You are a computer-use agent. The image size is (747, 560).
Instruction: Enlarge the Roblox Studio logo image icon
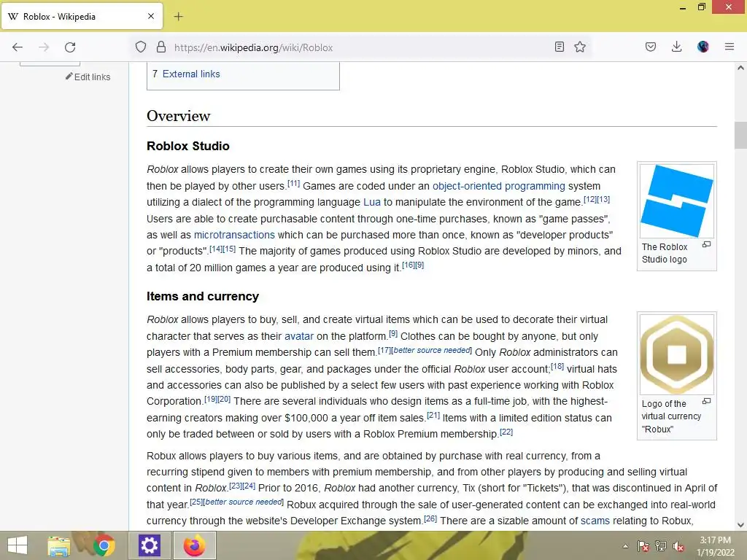tap(706, 244)
